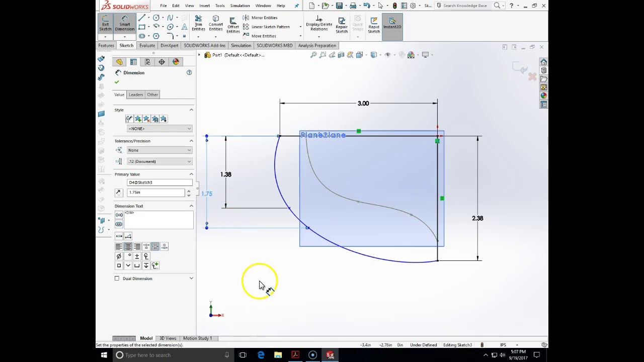
Task: Confirm the dimension with the green checkmark
Action: click(117, 82)
